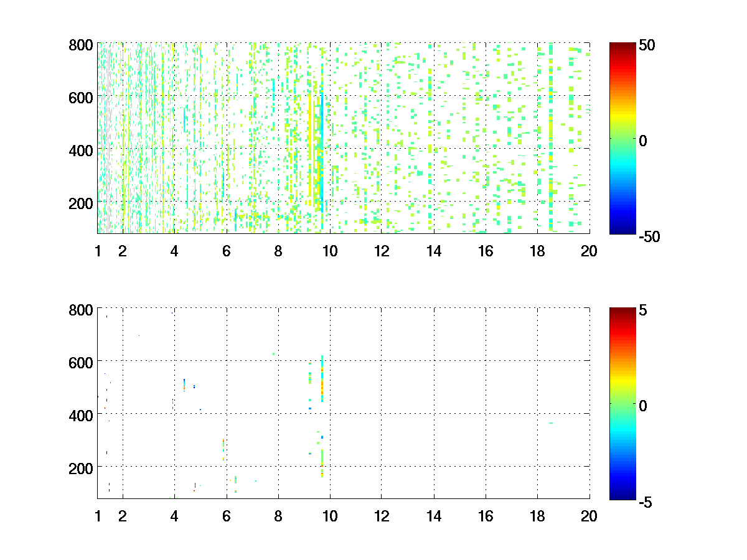The image size is (747, 560).
Task: Click the tall cyan stripe left of x=10, upper plot
Action: click(x=322, y=156)
